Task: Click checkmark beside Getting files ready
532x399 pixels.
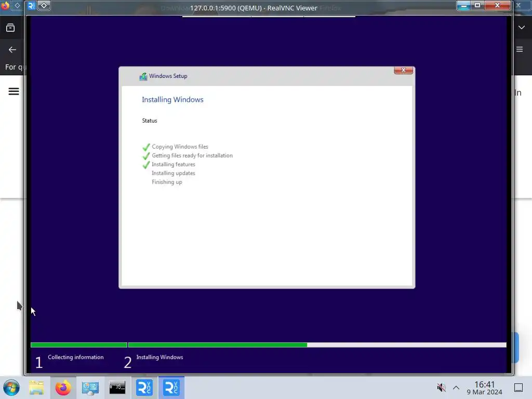Action: click(x=146, y=156)
